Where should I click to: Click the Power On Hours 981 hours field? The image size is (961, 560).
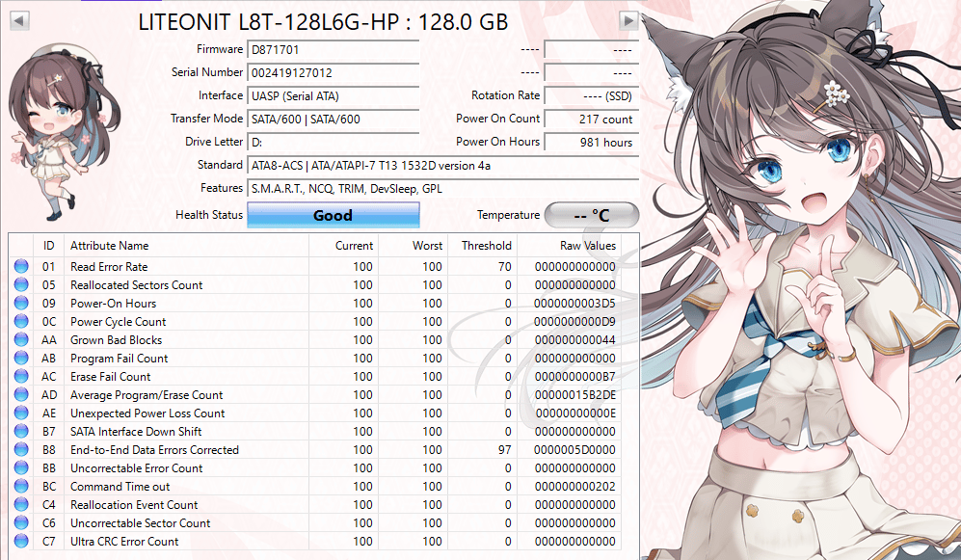pos(592,142)
